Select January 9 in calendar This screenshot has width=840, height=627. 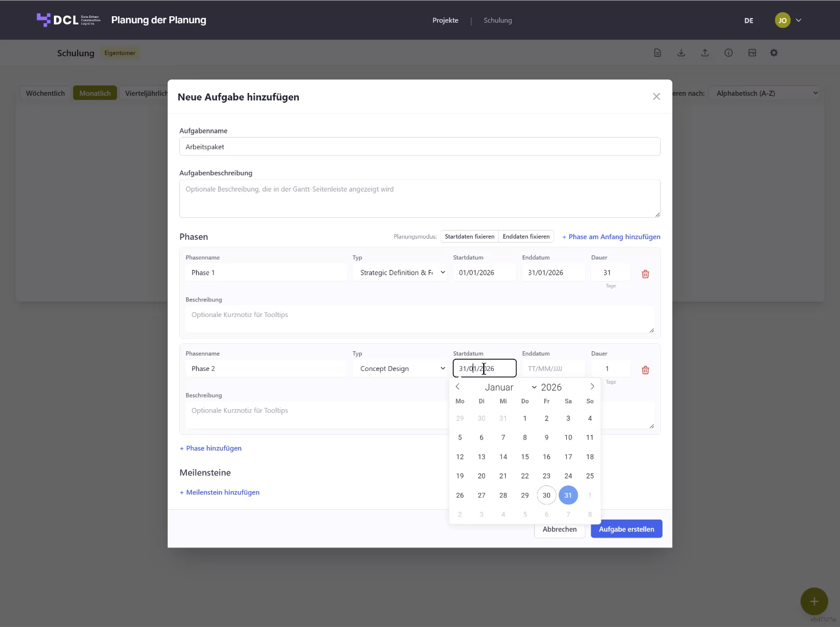click(546, 438)
